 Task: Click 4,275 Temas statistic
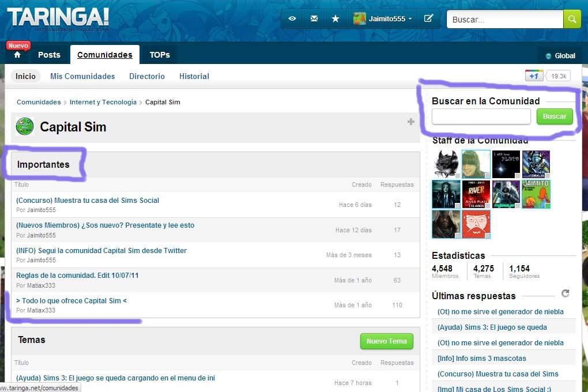(484, 271)
